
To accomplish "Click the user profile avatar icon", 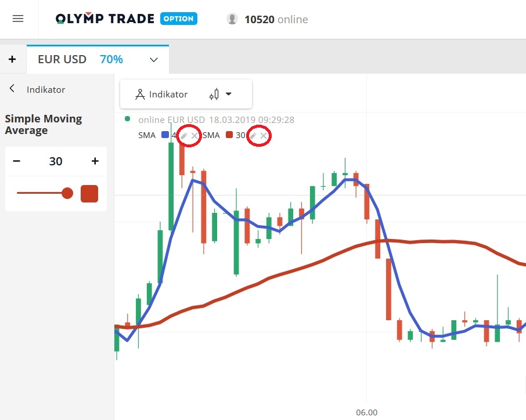I will pos(232,19).
